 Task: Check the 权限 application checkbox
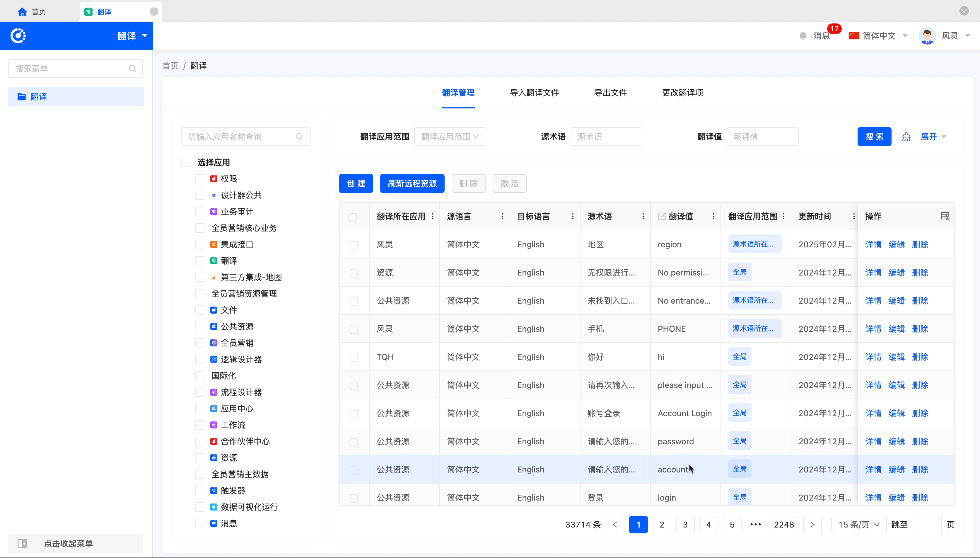pyautogui.click(x=199, y=179)
